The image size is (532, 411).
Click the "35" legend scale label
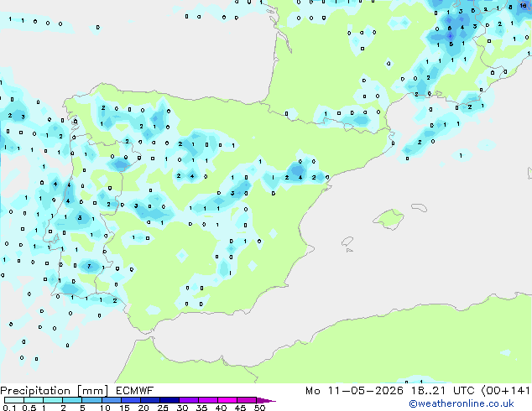(201, 408)
